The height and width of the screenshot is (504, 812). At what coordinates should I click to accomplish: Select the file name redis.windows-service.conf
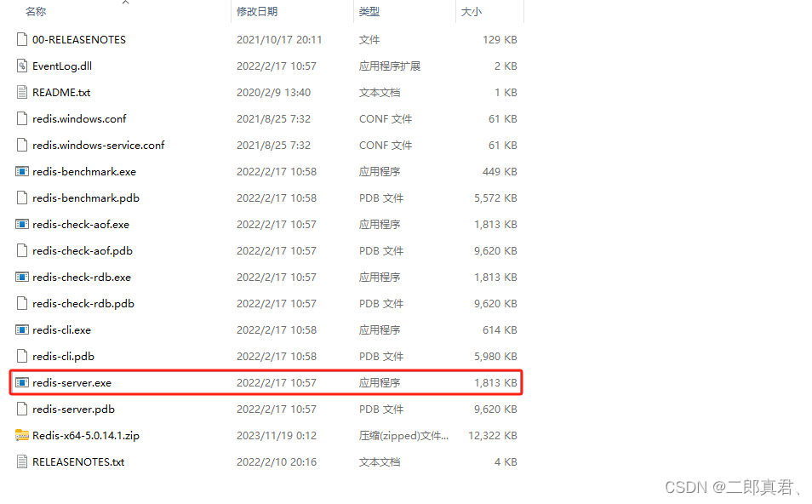coord(99,145)
